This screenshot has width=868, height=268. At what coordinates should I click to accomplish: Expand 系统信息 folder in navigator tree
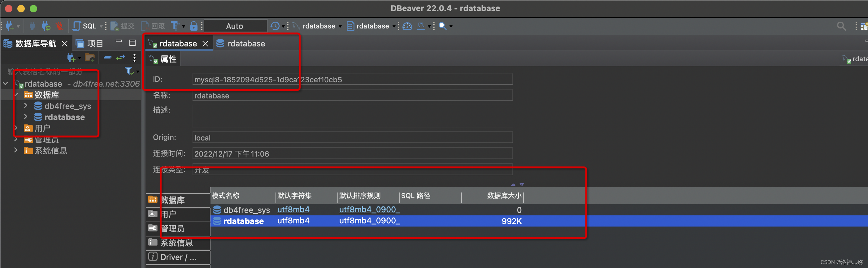16,150
